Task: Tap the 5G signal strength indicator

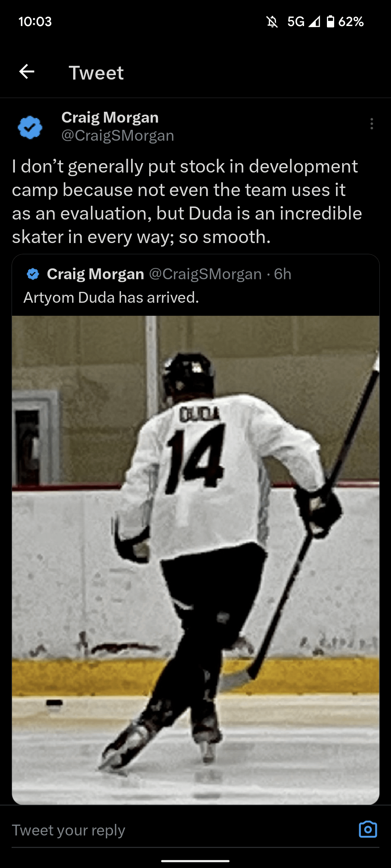Action: 304,22
